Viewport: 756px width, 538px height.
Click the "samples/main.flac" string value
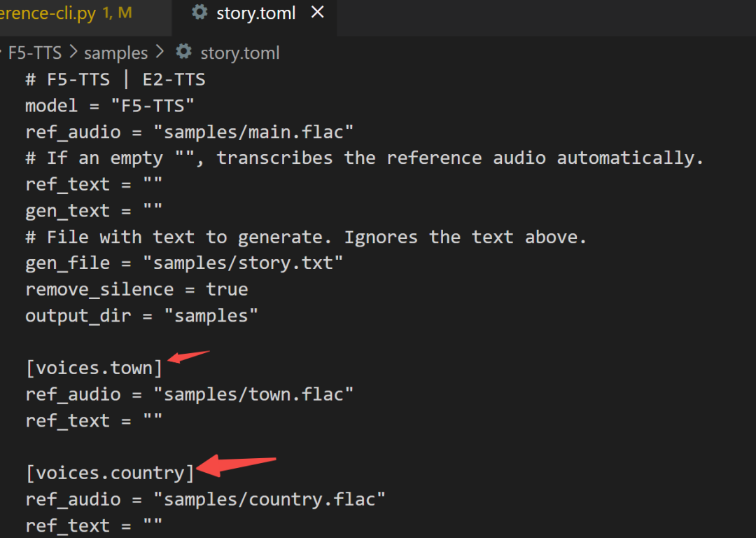(253, 132)
